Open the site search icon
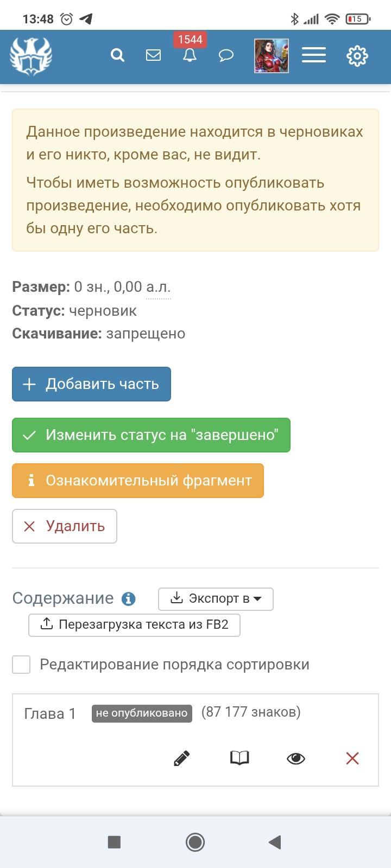391x868 pixels. tap(117, 55)
